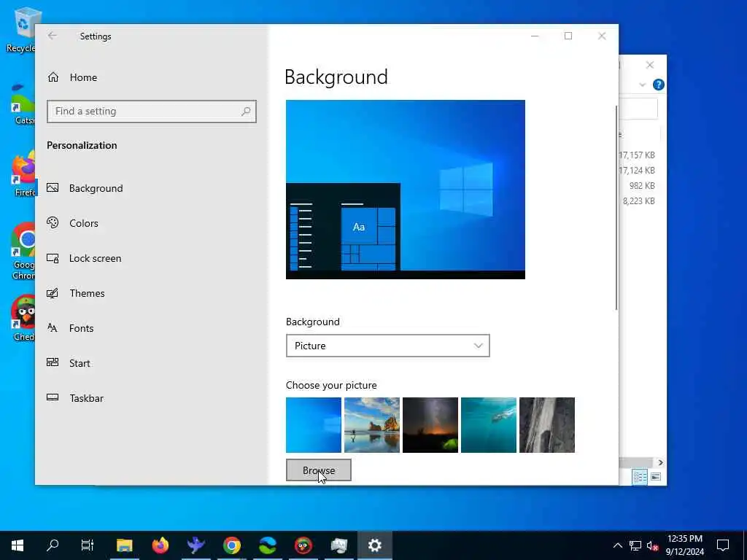The height and width of the screenshot is (560, 747).
Task: Open Task View on the taskbar
Action: click(x=88, y=545)
